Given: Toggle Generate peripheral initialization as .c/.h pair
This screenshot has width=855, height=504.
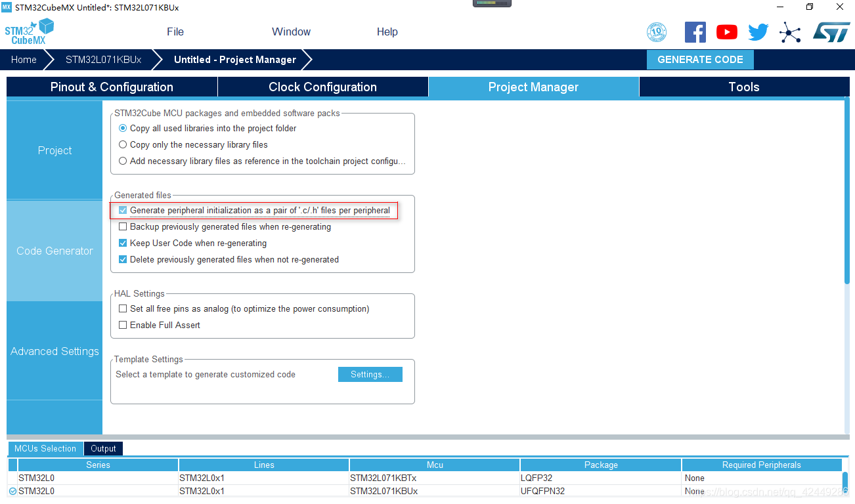Looking at the screenshot, I should (123, 210).
